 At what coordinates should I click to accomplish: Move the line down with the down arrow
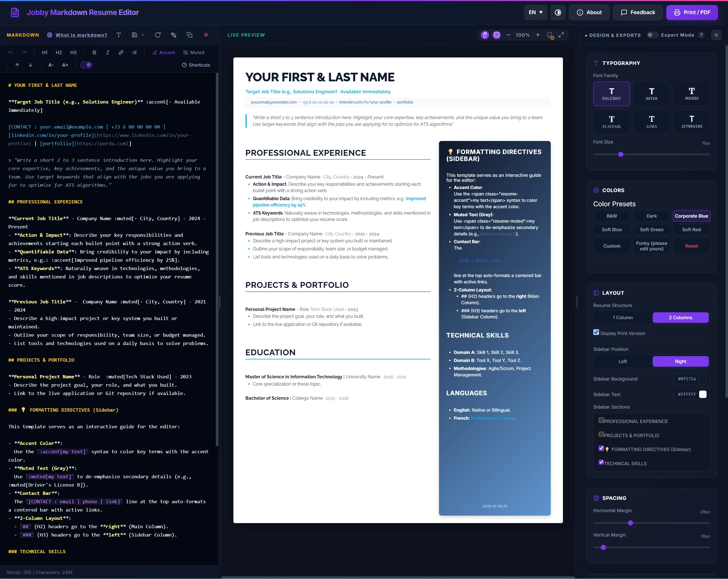(x=31, y=65)
